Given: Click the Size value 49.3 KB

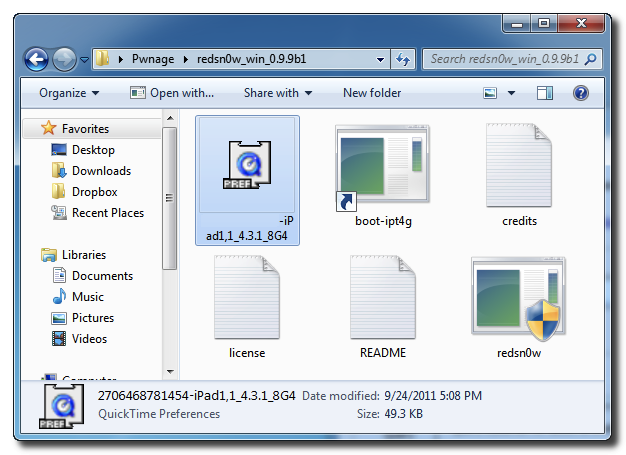Looking at the screenshot, I should coord(403,414).
